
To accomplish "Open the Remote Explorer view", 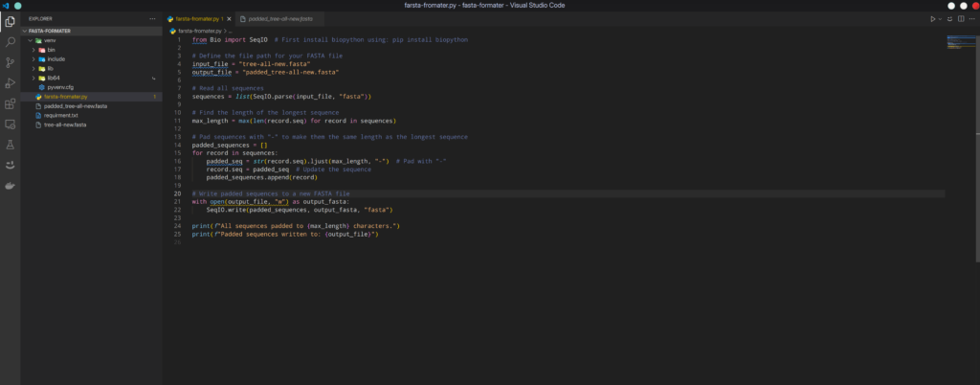I will coord(10,125).
